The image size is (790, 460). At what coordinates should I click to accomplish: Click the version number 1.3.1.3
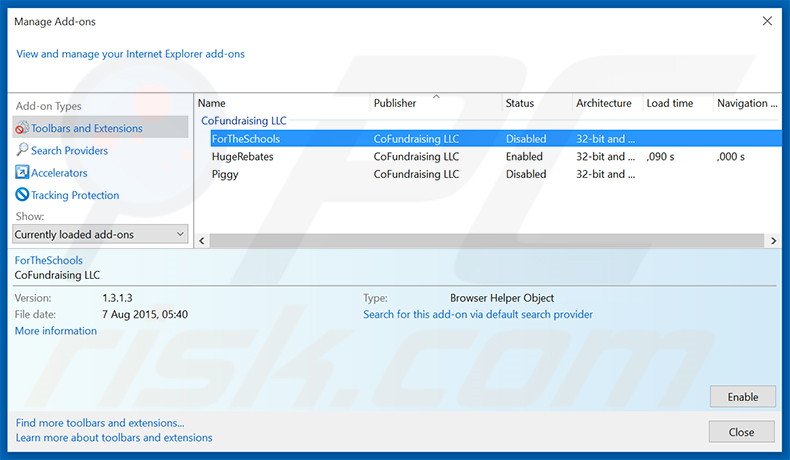(117, 298)
